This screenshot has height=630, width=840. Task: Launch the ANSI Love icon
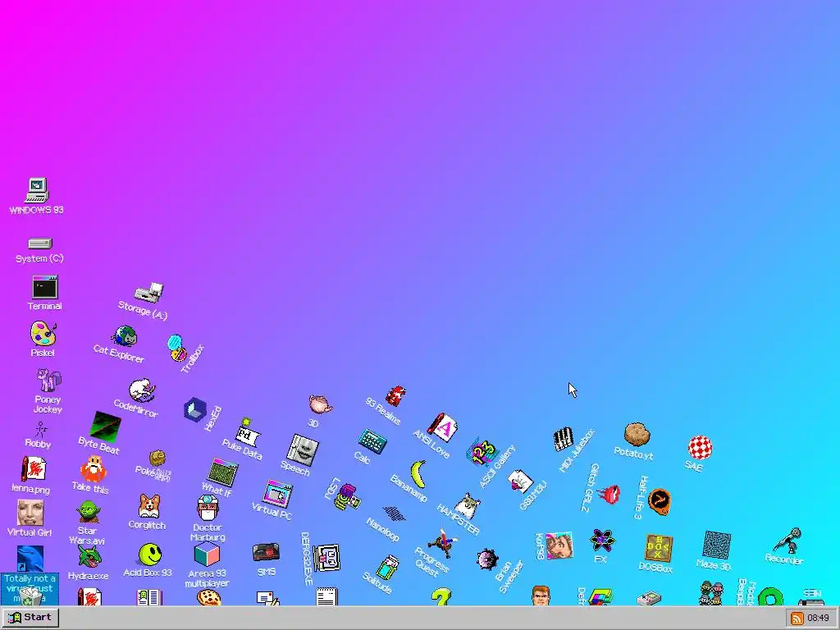tap(443, 427)
